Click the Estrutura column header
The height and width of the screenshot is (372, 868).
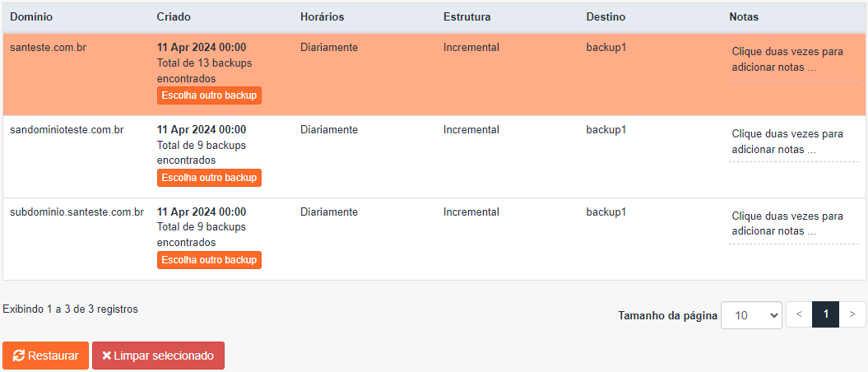pos(466,17)
